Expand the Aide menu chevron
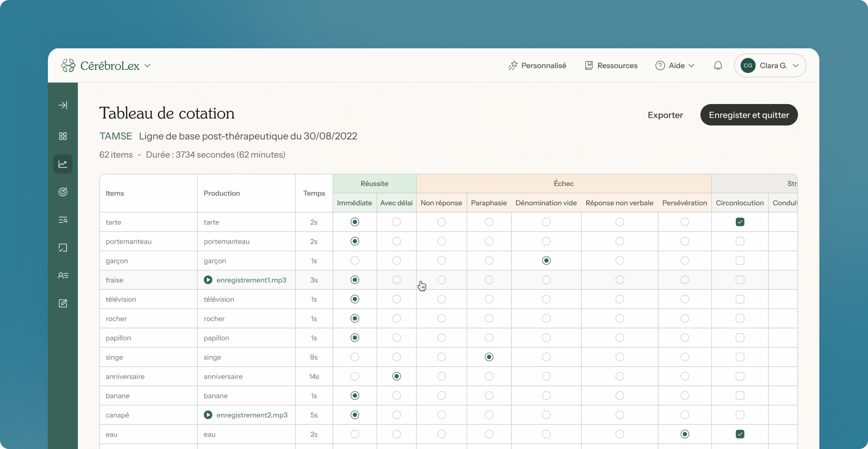868x449 pixels. [691, 65]
